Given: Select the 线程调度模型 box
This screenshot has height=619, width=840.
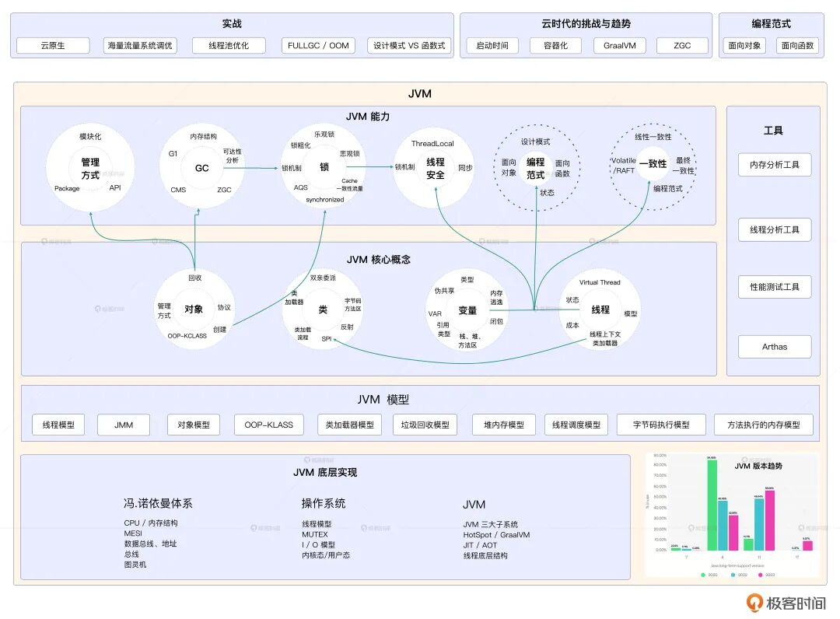Looking at the screenshot, I should (x=576, y=425).
